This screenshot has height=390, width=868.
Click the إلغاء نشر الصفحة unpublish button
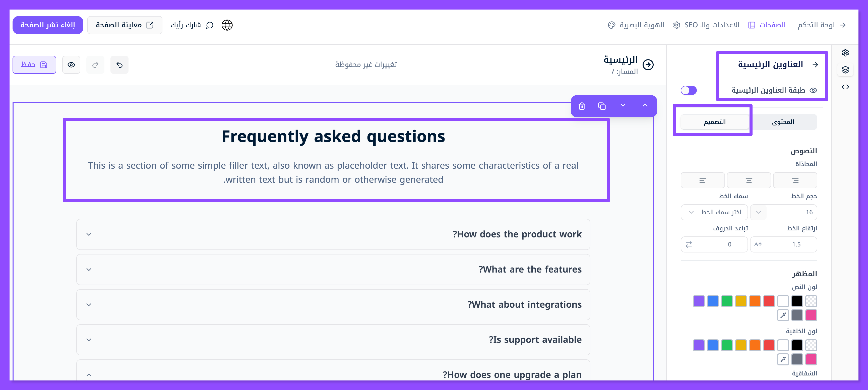(48, 25)
